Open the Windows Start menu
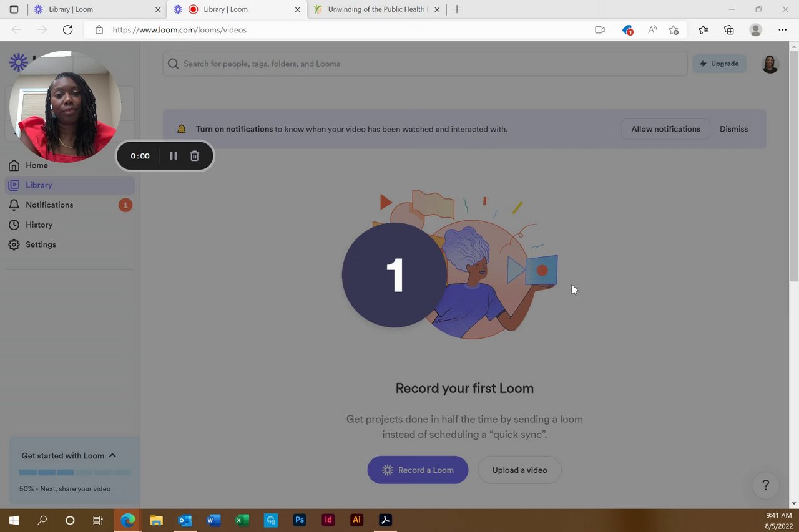799x532 pixels. (14, 520)
